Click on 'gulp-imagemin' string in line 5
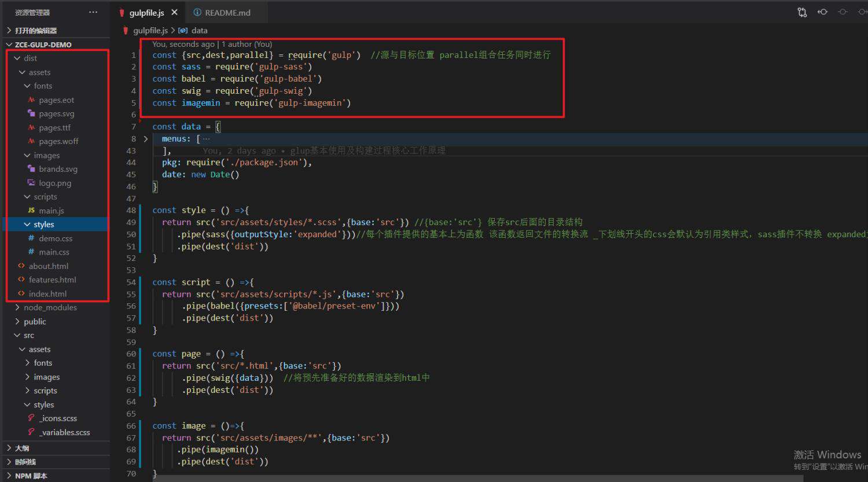 (312, 103)
